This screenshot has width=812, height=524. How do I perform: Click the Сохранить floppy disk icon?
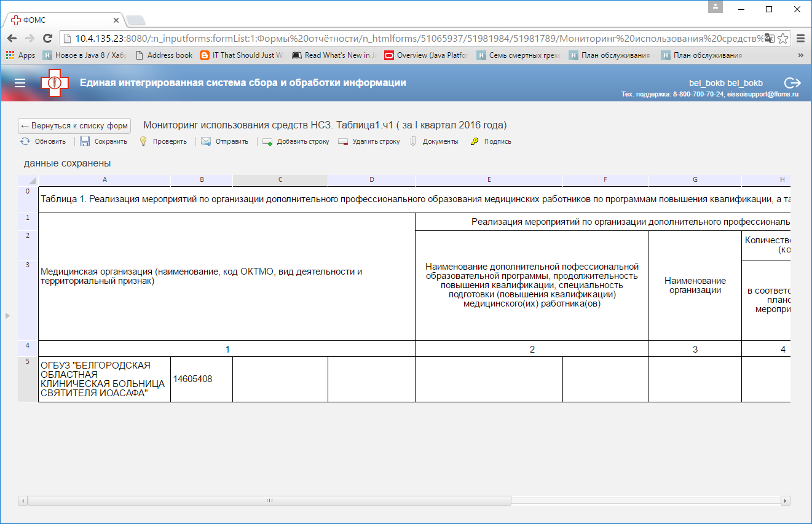(x=85, y=141)
